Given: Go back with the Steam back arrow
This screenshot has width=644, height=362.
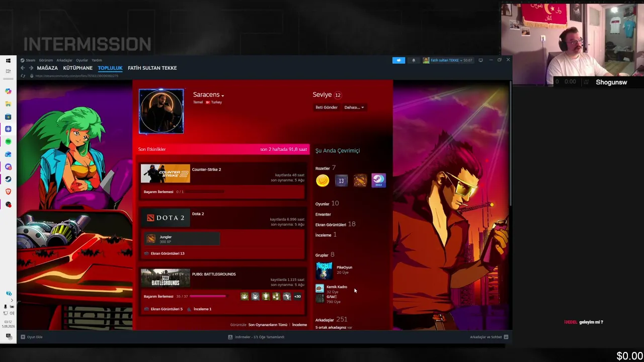Looking at the screenshot, I should point(23,68).
